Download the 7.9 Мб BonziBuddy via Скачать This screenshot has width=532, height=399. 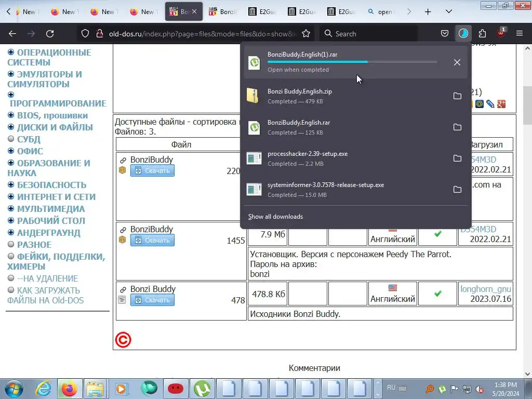[152, 240]
